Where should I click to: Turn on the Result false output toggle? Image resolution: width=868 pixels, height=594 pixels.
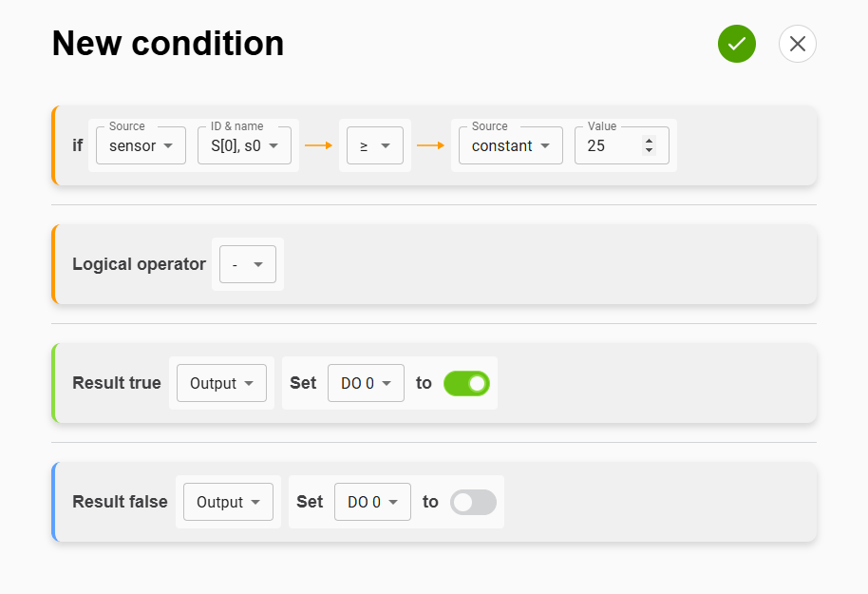[473, 502]
